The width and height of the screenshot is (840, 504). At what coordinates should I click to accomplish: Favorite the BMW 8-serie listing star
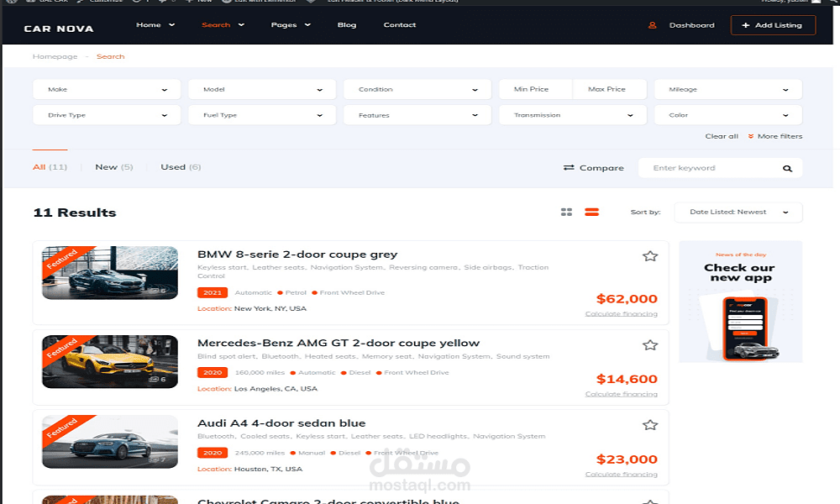coord(650,256)
